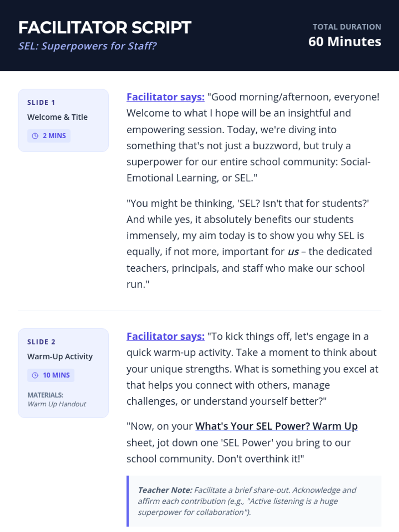Click the FACILITATOR SCRIPT heading
The image size is (399, 532).
(x=105, y=28)
